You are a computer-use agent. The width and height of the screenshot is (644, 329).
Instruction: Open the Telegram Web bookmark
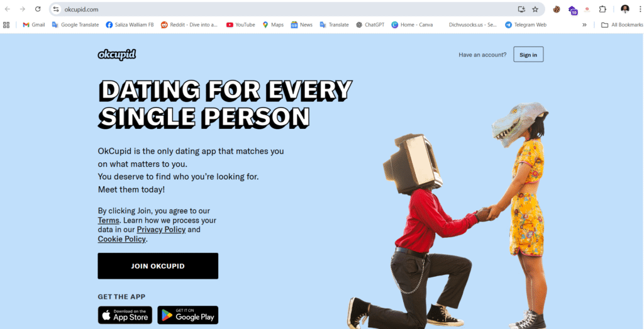tap(526, 25)
